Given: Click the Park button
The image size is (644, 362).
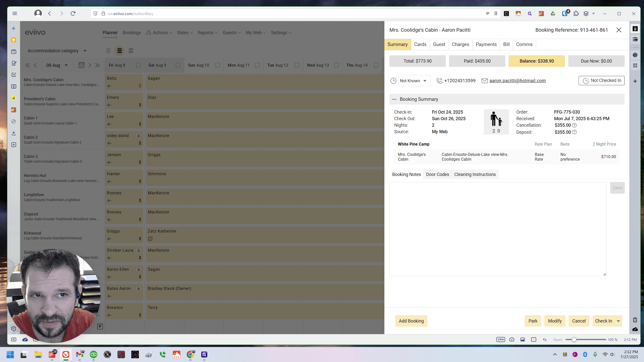Looking at the screenshot, I should (x=533, y=321).
